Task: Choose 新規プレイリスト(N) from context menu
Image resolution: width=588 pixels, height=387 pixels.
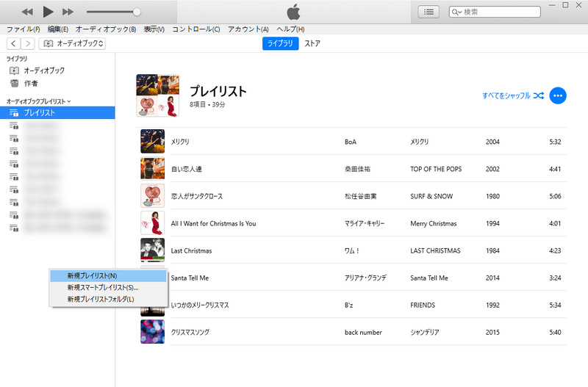Action: (x=108, y=275)
